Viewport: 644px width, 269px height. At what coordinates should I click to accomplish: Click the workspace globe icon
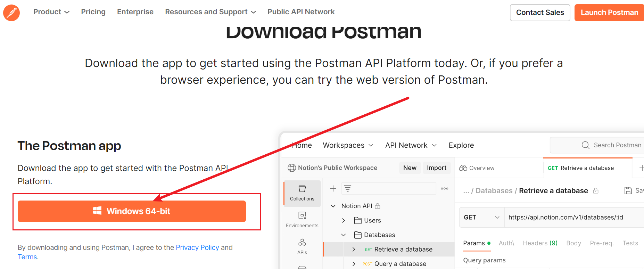coord(292,168)
